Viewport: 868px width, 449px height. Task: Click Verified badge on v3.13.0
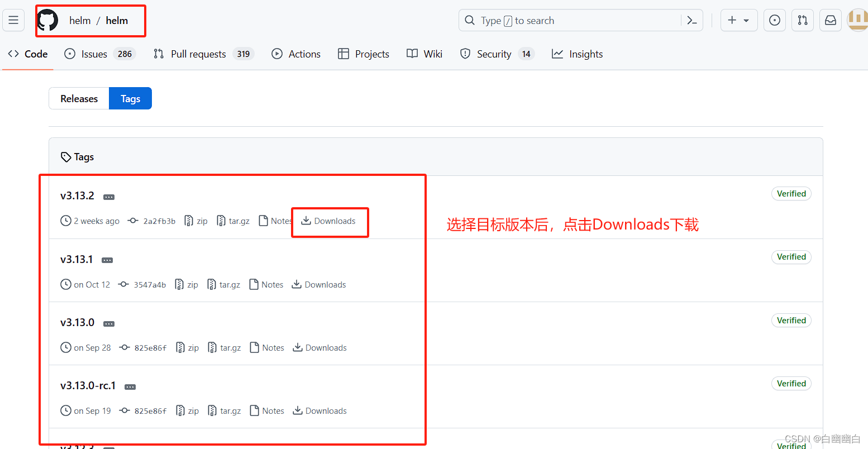pyautogui.click(x=791, y=321)
